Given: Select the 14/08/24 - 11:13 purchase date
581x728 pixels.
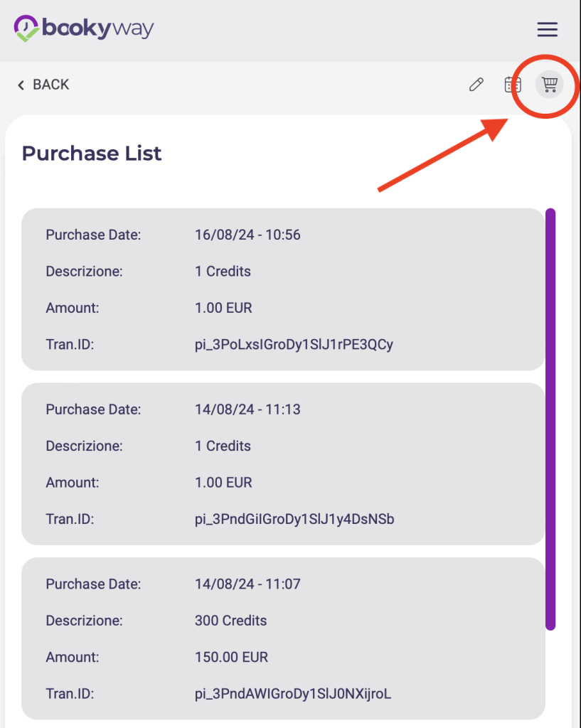Looking at the screenshot, I should point(247,409).
